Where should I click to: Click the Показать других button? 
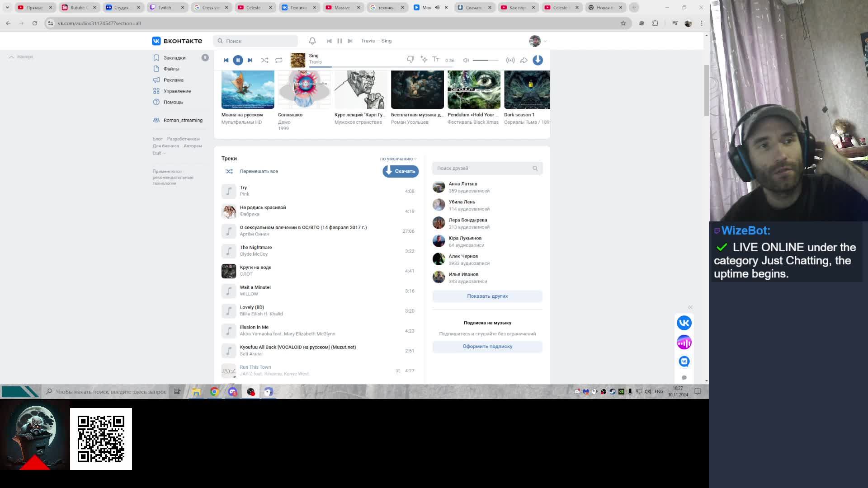pos(487,296)
